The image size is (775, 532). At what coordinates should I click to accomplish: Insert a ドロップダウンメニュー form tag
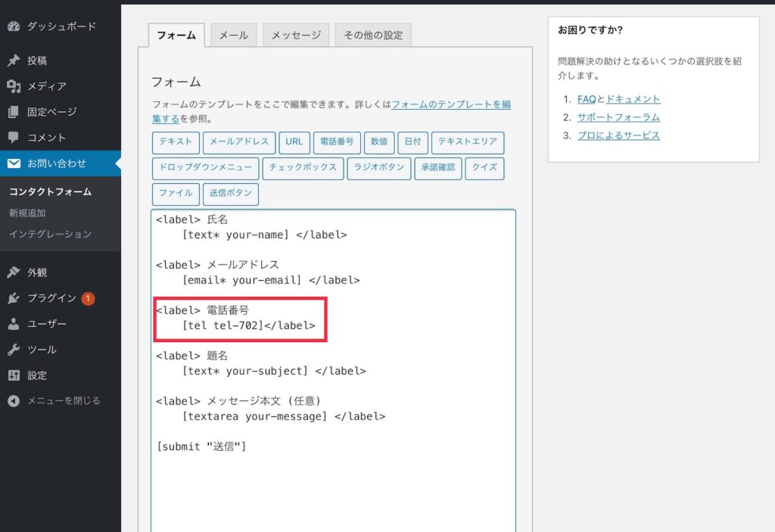pyautogui.click(x=205, y=168)
